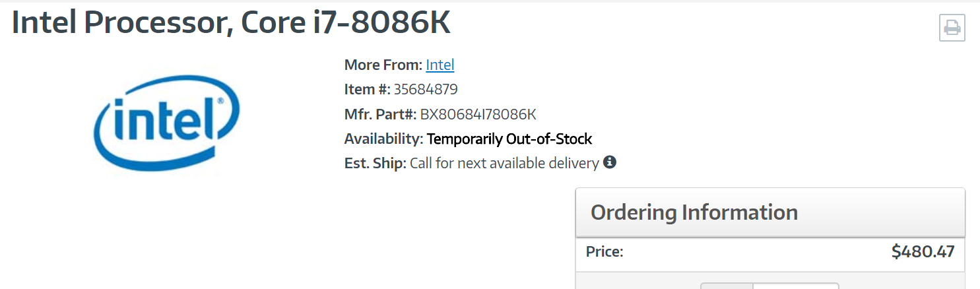Click the print page icon

(952, 28)
